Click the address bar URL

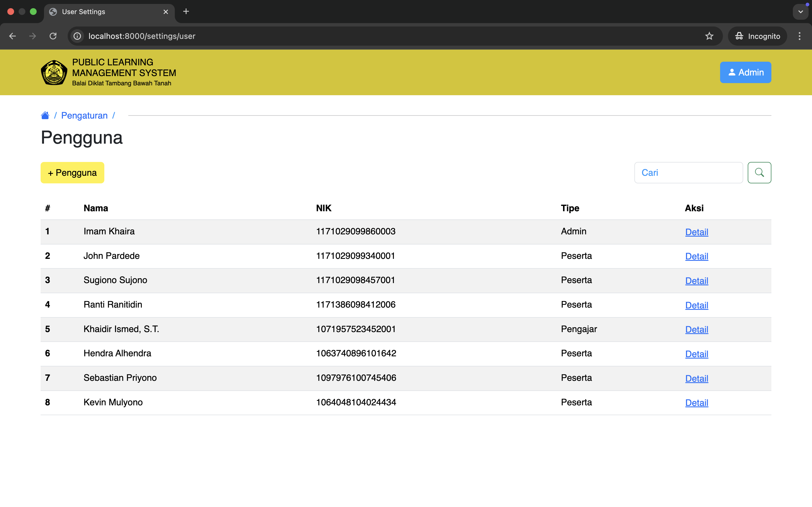coord(142,36)
